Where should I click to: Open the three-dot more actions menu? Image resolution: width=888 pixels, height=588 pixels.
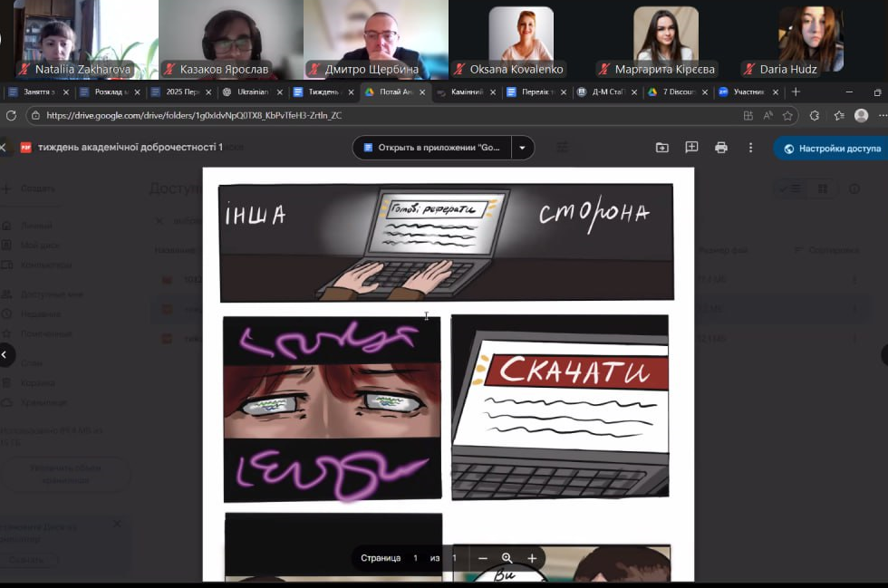(750, 148)
